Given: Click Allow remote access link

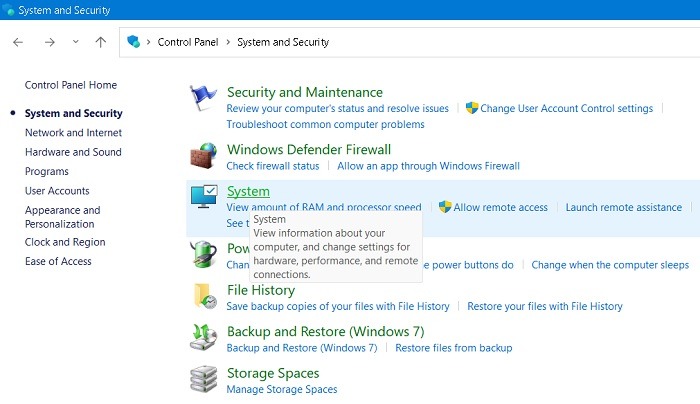Looking at the screenshot, I should tap(500, 207).
